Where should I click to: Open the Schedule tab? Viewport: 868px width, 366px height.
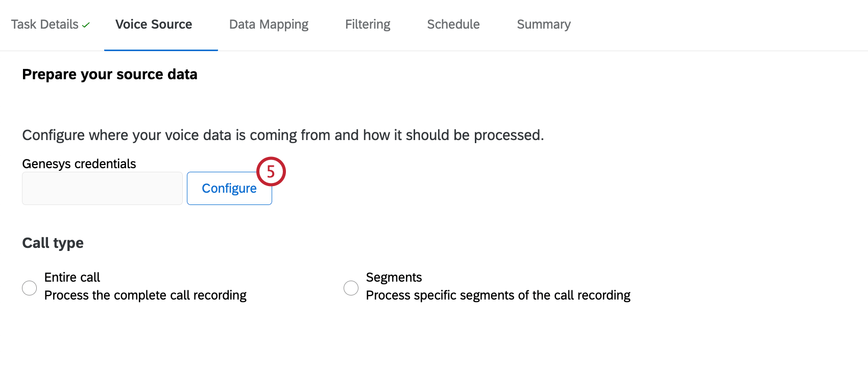pos(453,24)
